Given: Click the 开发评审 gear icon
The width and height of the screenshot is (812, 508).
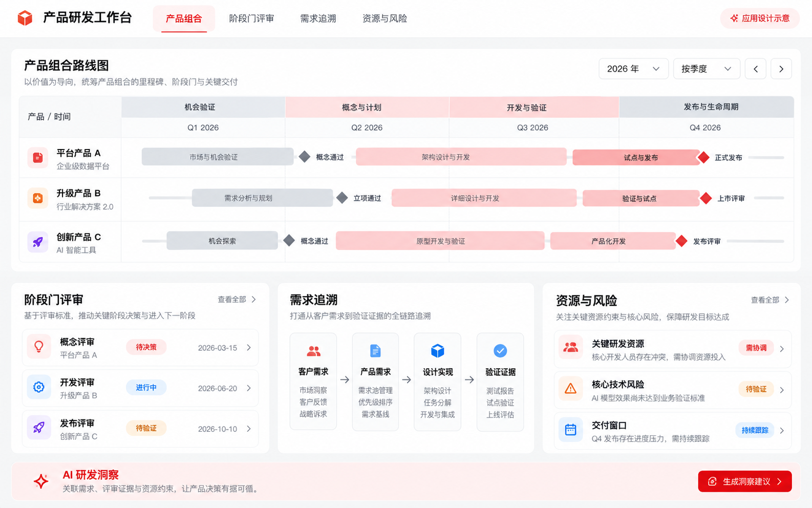Looking at the screenshot, I should pos(39,388).
